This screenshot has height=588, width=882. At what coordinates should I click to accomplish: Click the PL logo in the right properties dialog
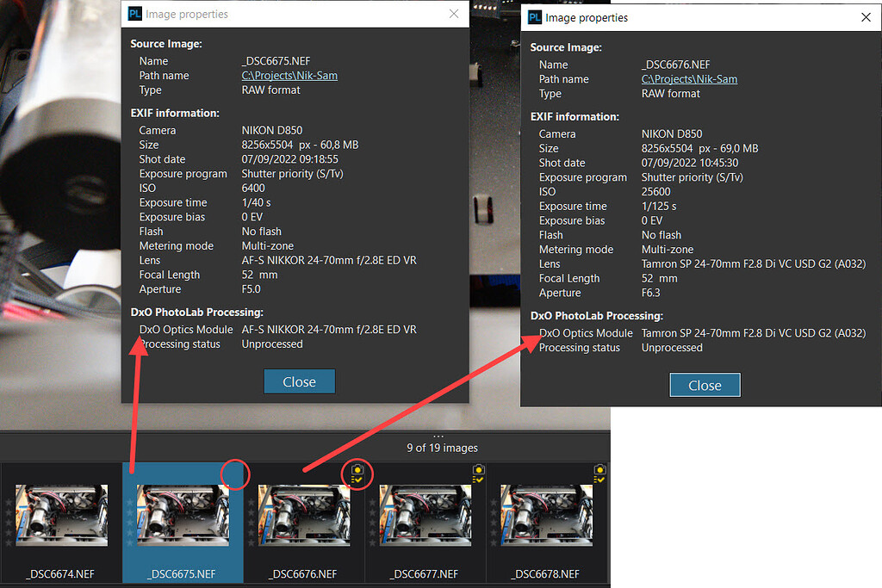pos(535,17)
